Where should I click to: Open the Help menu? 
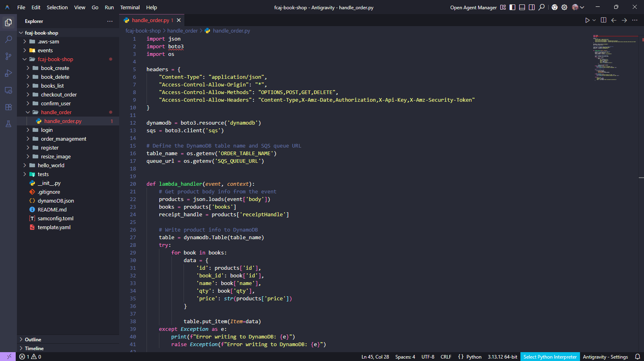152,7
